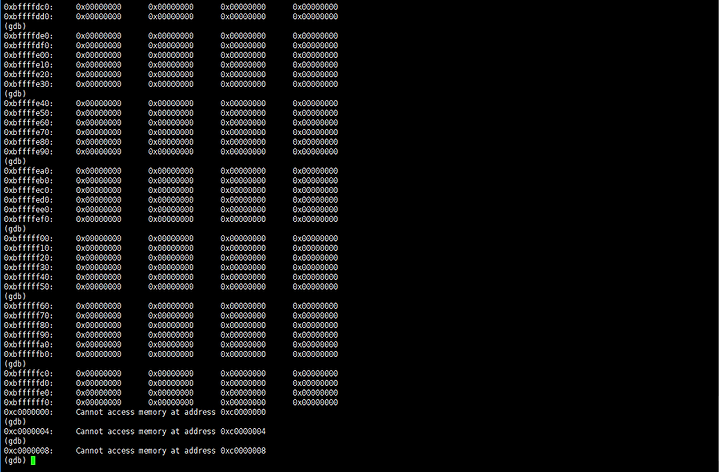Click the address label 0xc0000008:
The height and width of the screenshot is (472, 720).
click(x=28, y=450)
